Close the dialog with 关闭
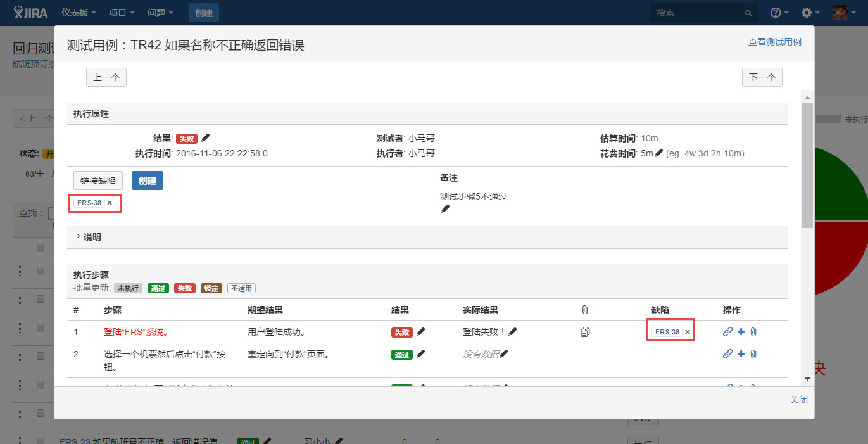The height and width of the screenshot is (444, 868). (798, 400)
